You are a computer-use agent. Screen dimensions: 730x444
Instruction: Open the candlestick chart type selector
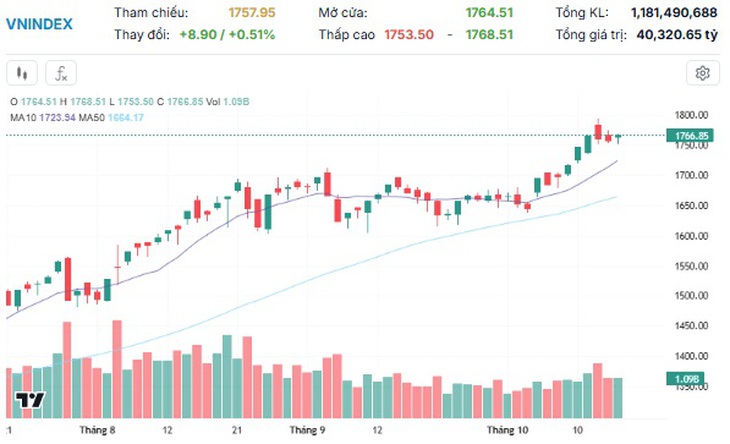coord(22,74)
